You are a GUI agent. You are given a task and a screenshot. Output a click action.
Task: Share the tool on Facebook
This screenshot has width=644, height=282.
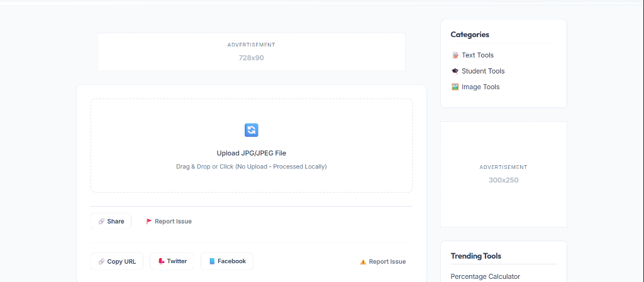point(226,261)
